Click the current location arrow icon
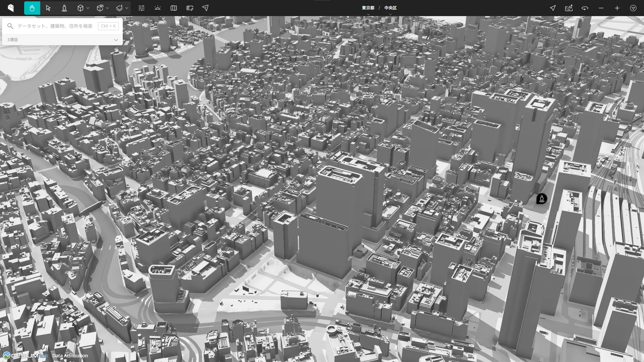644x362 pixels. tap(553, 8)
